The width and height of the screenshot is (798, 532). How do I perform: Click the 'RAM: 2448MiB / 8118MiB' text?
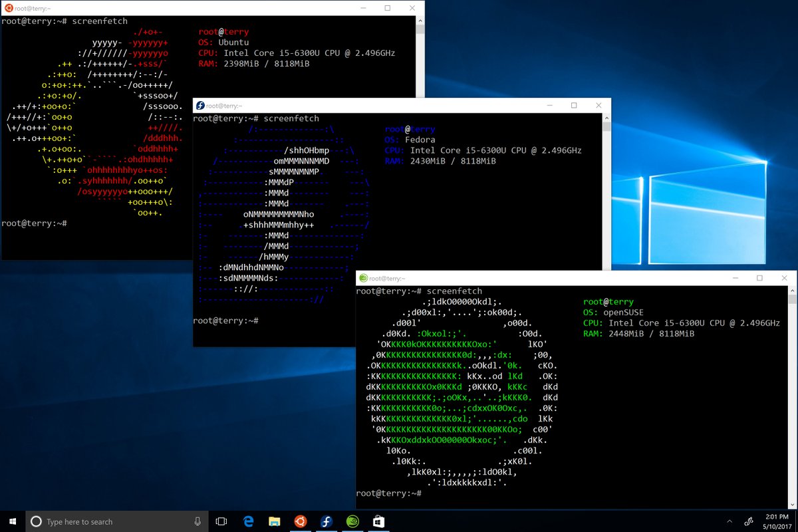638,334
